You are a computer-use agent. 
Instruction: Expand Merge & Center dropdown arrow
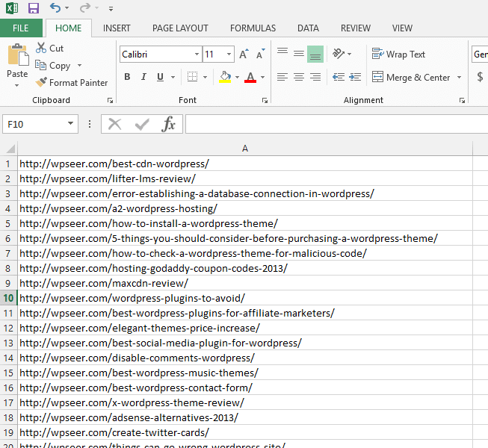coord(459,77)
